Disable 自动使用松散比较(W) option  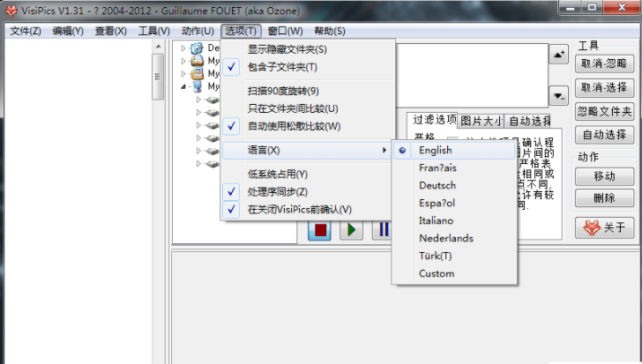point(294,126)
